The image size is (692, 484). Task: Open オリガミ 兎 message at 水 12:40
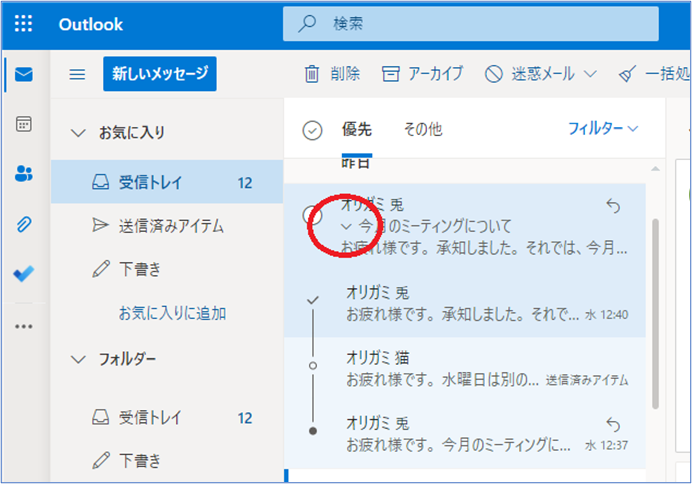coord(465,304)
